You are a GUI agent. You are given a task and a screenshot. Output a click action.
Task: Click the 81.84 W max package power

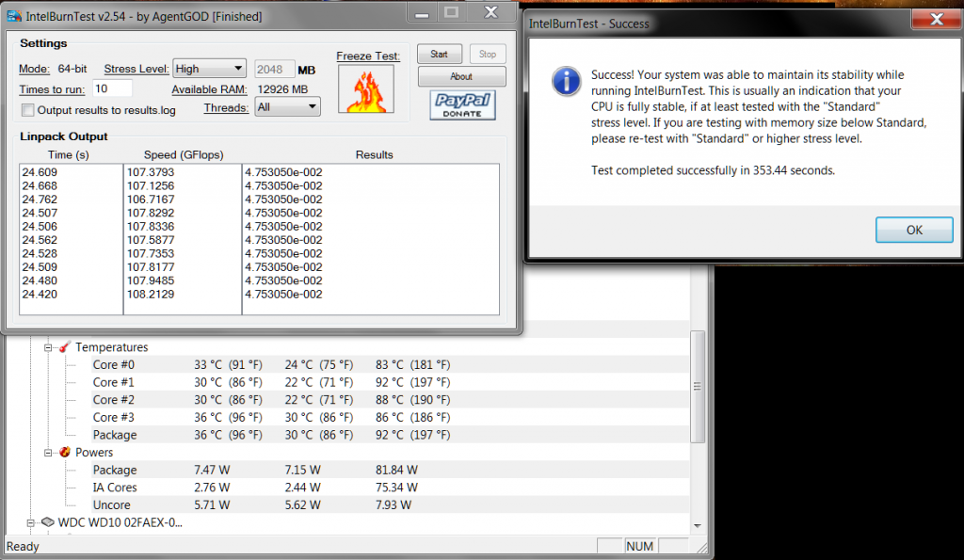click(396, 470)
